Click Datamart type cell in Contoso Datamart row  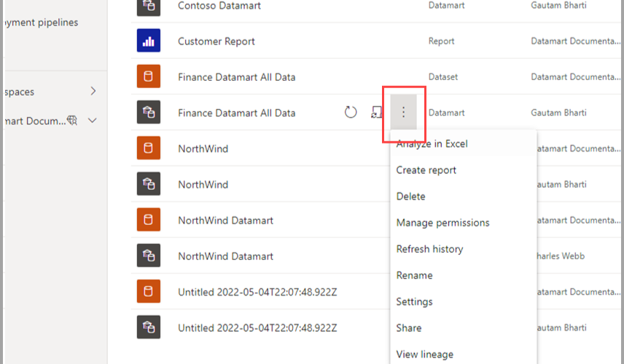pyautogui.click(x=446, y=5)
